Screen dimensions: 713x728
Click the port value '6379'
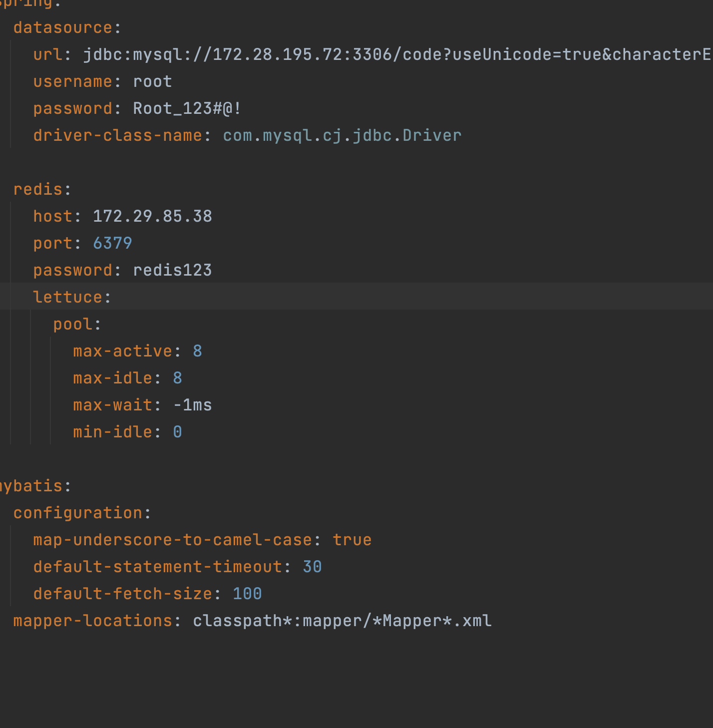coord(112,243)
